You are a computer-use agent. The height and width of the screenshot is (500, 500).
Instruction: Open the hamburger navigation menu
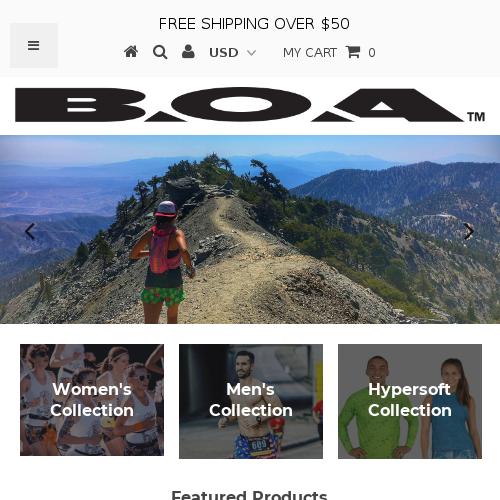click(34, 45)
